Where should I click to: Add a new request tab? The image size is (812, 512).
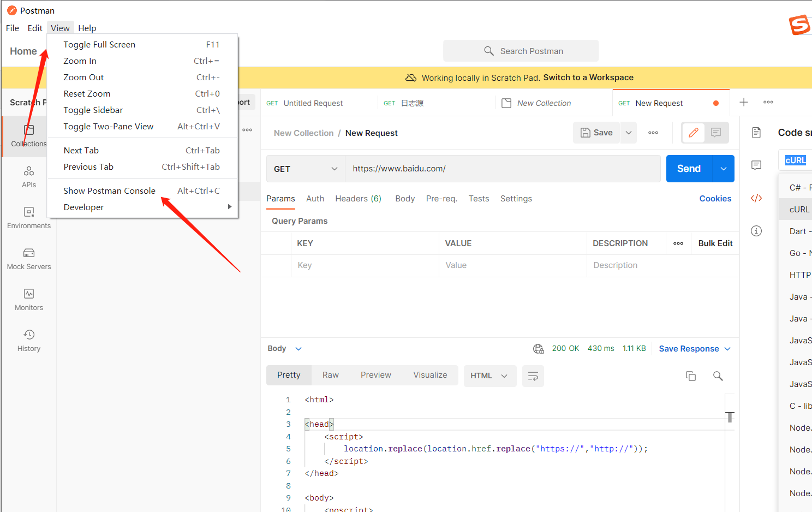coord(744,102)
